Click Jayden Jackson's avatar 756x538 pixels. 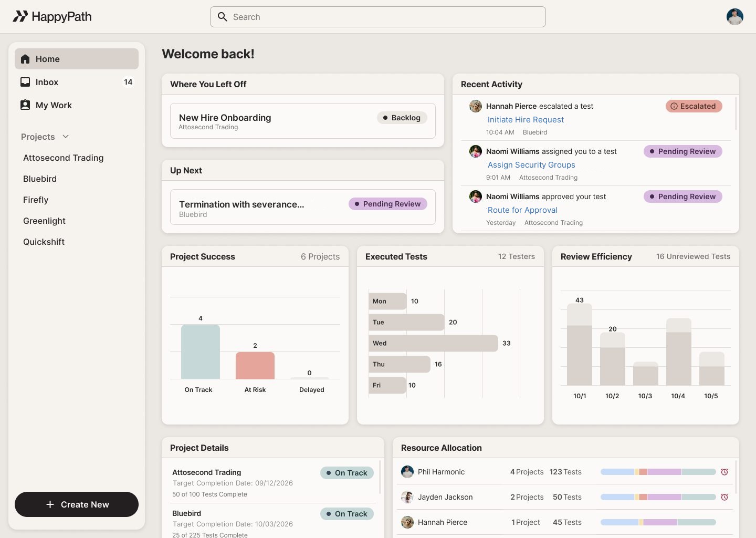pyautogui.click(x=407, y=497)
